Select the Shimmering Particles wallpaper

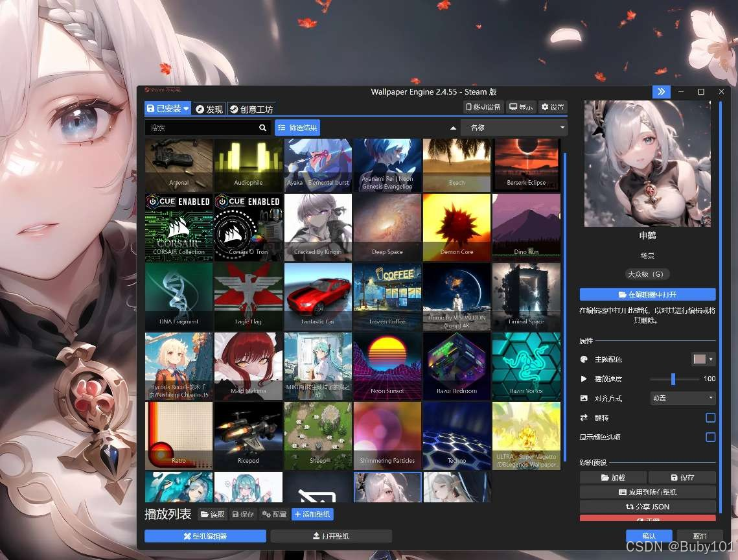coord(387,436)
